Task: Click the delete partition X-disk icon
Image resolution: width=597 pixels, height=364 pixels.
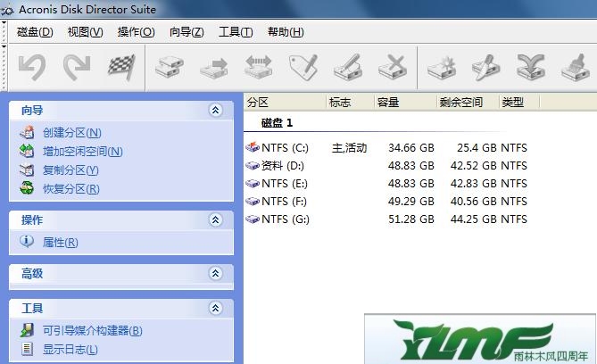Action: pos(393,68)
